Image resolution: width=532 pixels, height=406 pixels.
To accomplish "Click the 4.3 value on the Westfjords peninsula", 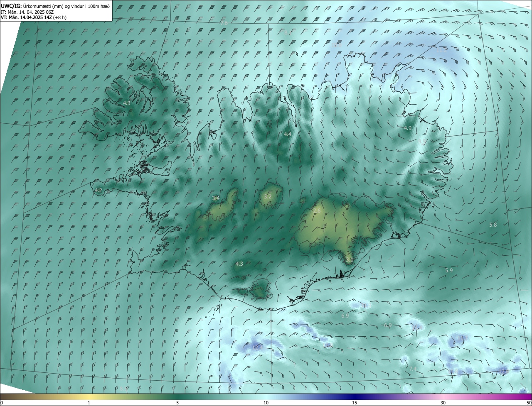I will pyautogui.click(x=127, y=103).
